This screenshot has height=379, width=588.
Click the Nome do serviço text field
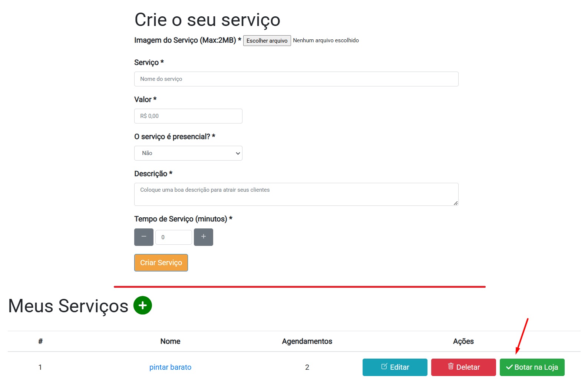[296, 79]
